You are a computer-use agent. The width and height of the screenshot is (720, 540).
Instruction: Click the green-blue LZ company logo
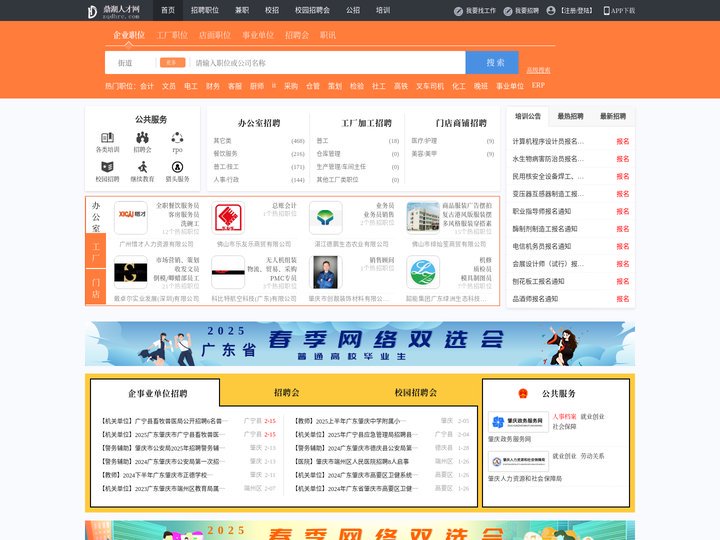(x=423, y=272)
